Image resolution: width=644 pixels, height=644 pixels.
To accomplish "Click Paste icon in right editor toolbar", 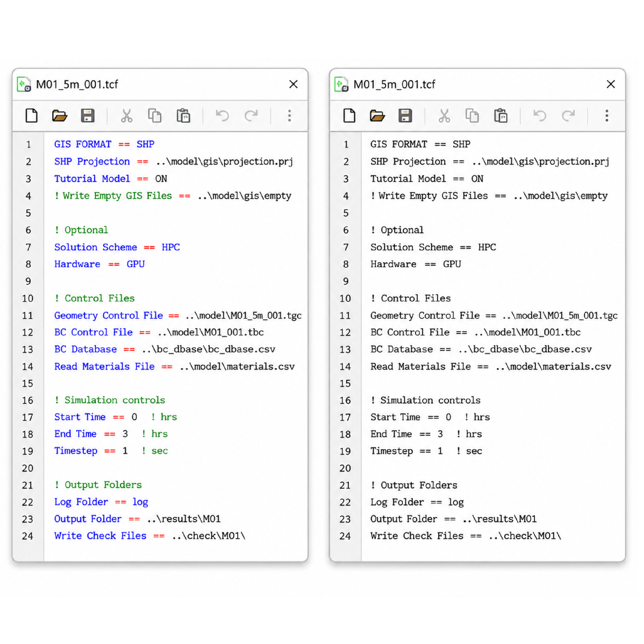I will 501,116.
